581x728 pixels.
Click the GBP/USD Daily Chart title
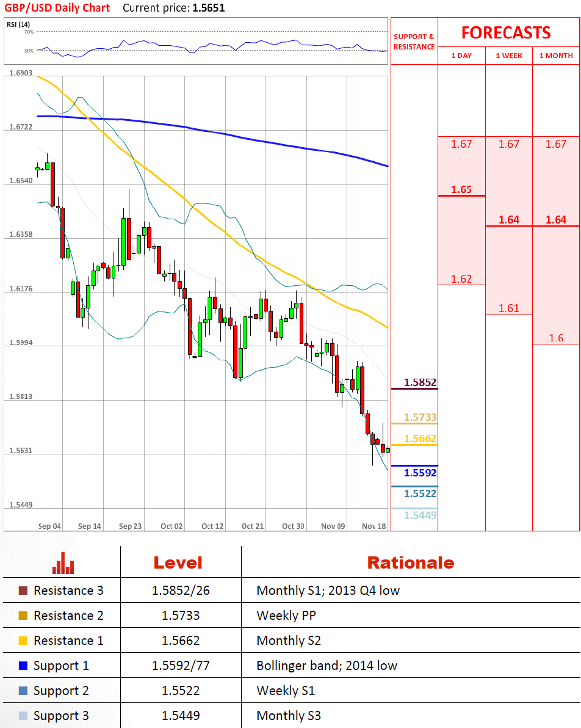pos(57,8)
